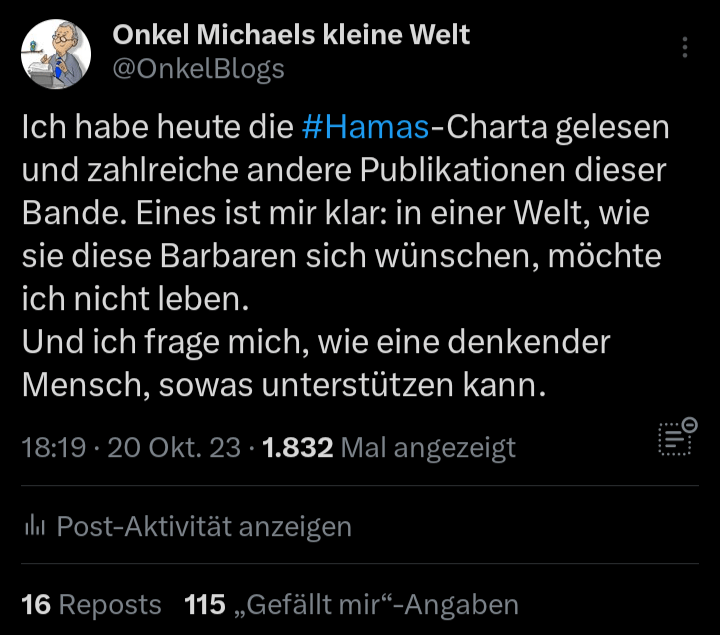Open the "Gefällt mir"-Angaben list

point(376,605)
